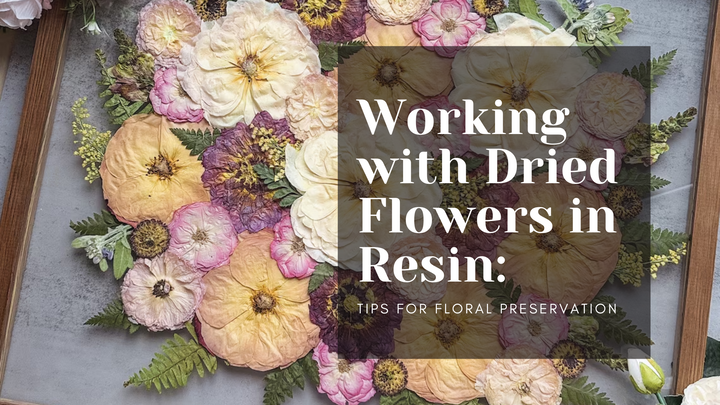Click the heading "Working with Dried Flowers in Resin:"
This screenshot has width=720, height=405.
click(x=487, y=191)
